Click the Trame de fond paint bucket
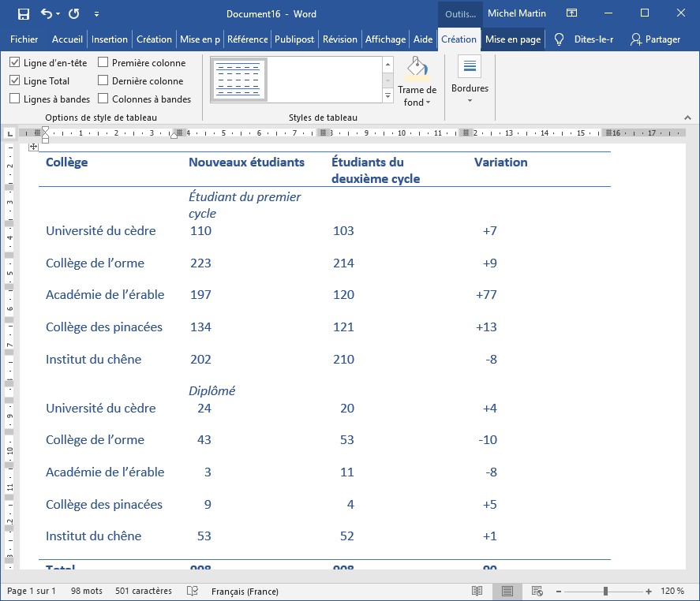Image resolution: width=700 pixels, height=601 pixels. pos(417,69)
